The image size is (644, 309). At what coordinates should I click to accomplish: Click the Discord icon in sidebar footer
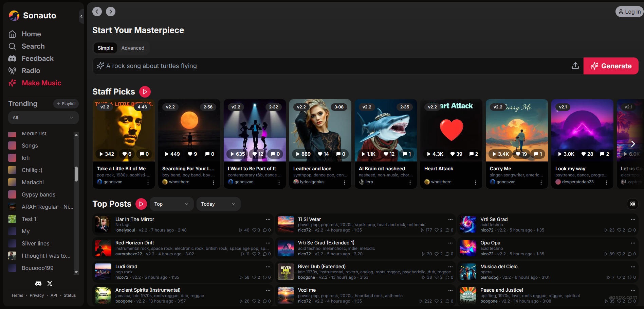click(38, 284)
